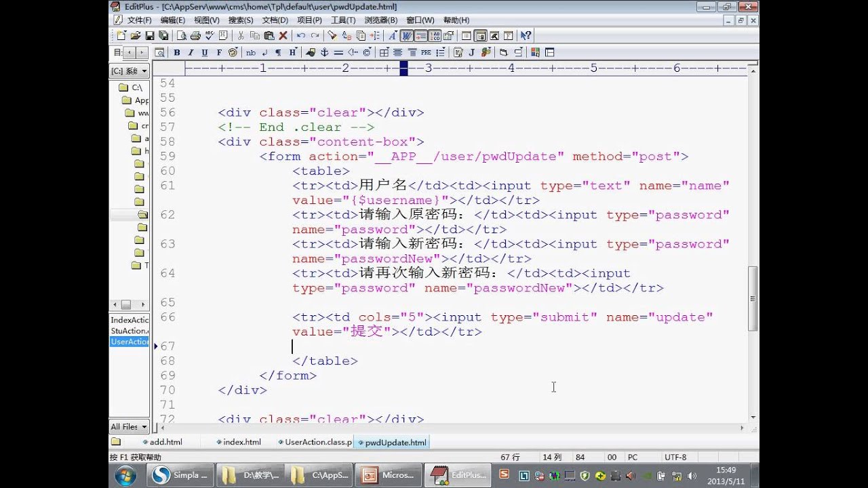The width and height of the screenshot is (868, 488).
Task: Click the context help arrow-question icon
Action: [x=526, y=36]
